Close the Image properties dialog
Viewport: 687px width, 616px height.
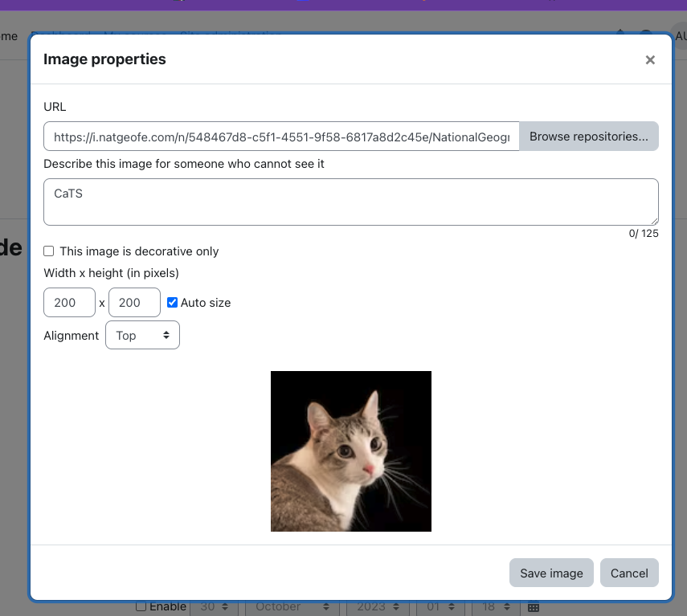click(650, 60)
